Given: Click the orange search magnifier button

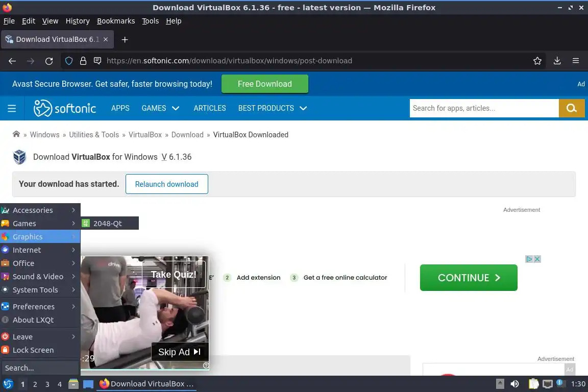Looking at the screenshot, I should point(572,108).
